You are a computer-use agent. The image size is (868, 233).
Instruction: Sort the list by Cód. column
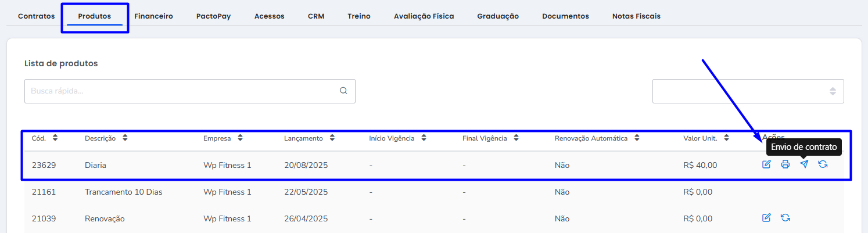pos(55,138)
